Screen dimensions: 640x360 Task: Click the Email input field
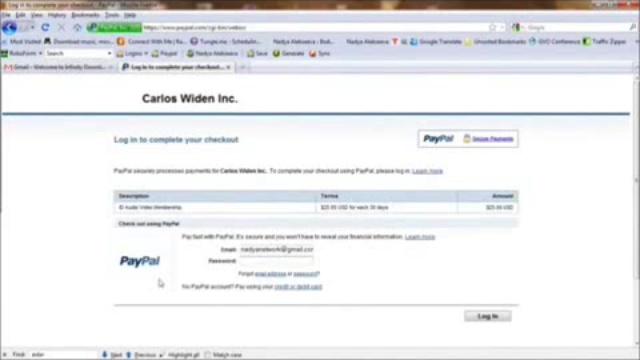point(277,249)
